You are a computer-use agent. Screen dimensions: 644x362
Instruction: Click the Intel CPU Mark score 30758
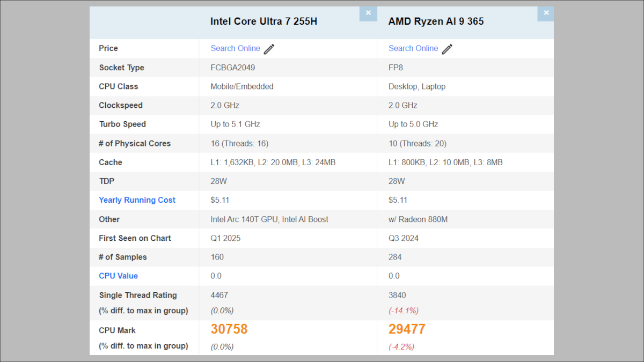click(229, 329)
